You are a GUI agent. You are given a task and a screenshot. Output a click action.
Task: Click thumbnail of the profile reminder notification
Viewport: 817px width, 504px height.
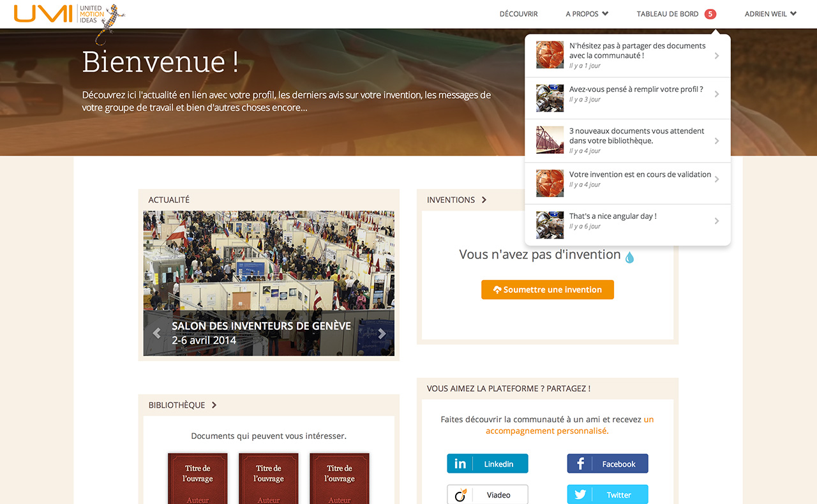pos(550,98)
